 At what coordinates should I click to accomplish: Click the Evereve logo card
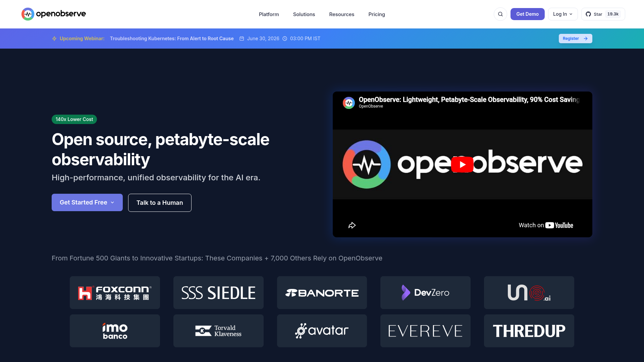tap(425, 331)
